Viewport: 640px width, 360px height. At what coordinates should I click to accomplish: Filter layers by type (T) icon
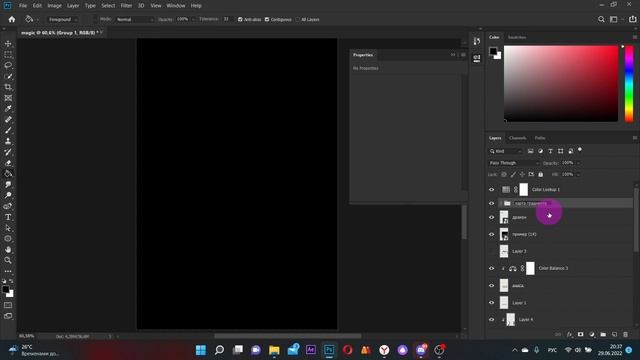tap(550, 151)
